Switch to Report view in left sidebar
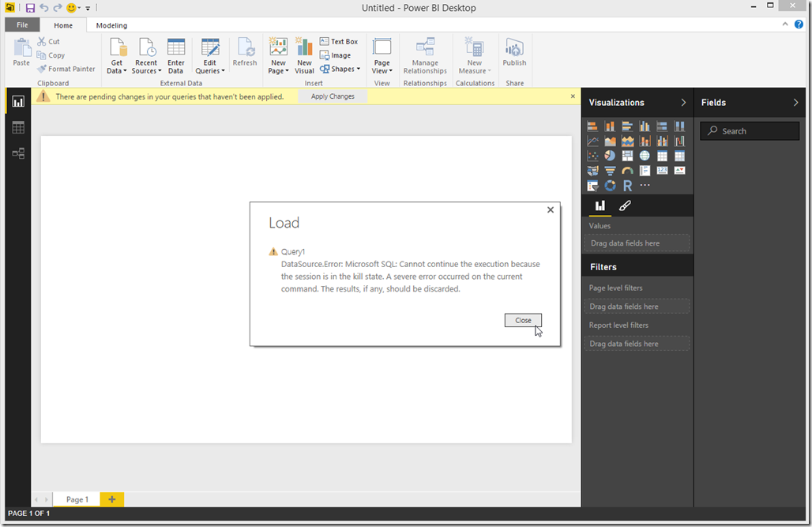Image resolution: width=812 pixels, height=527 pixels. point(18,102)
